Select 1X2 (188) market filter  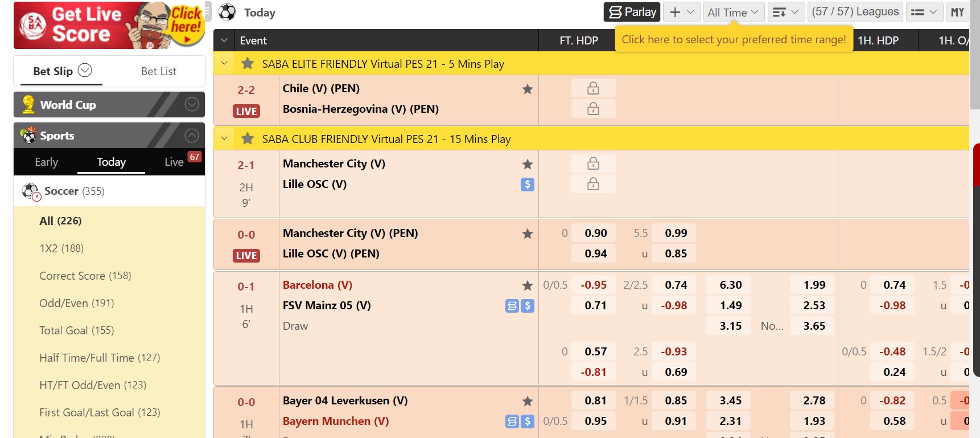[61, 248]
